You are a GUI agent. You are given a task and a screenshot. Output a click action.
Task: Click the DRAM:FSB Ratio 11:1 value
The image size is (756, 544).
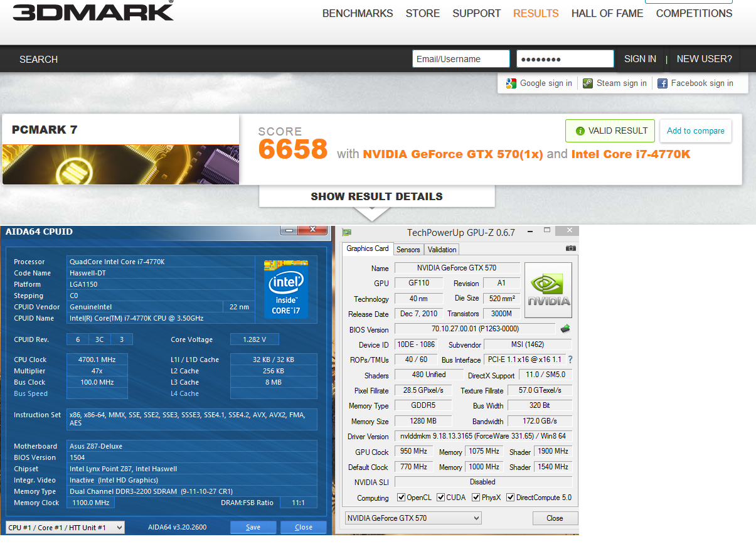pyautogui.click(x=299, y=503)
